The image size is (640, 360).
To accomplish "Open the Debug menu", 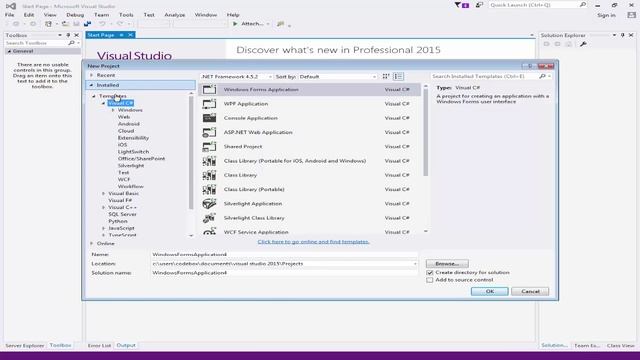I will (75, 15).
